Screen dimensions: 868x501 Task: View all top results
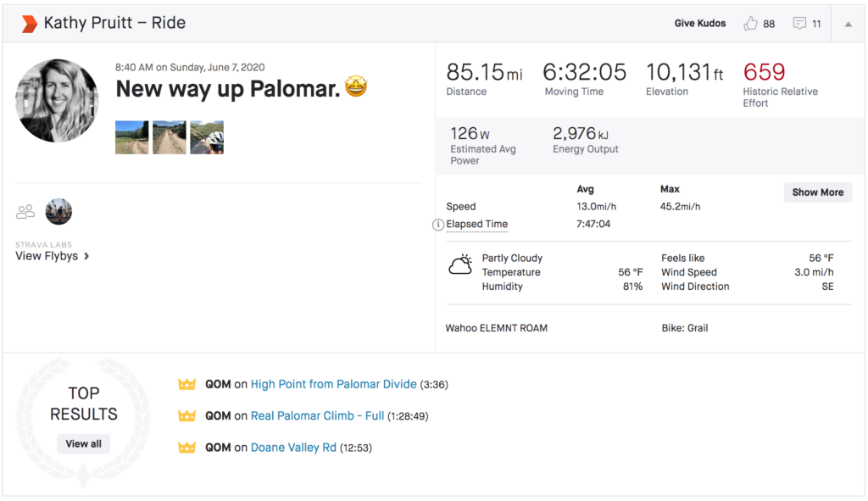(x=84, y=443)
